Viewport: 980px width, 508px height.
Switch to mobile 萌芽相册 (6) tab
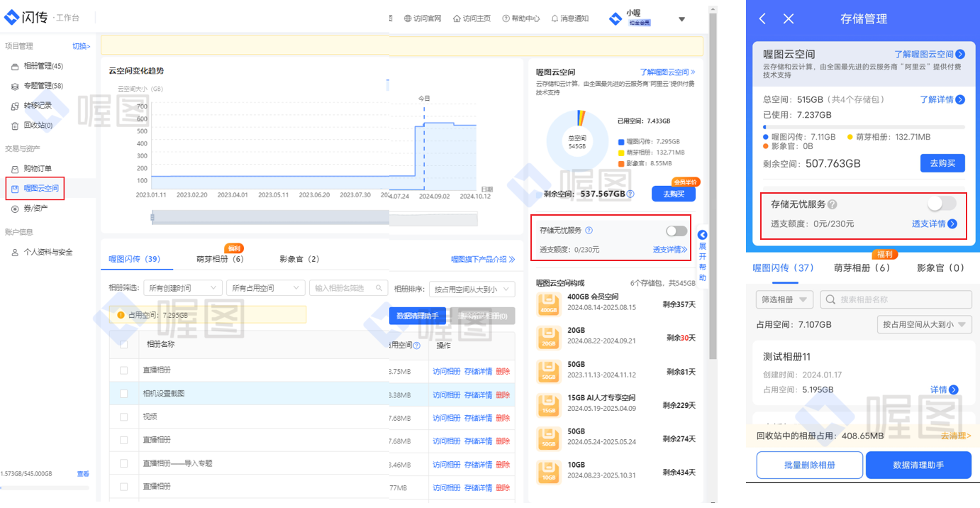[x=862, y=268]
